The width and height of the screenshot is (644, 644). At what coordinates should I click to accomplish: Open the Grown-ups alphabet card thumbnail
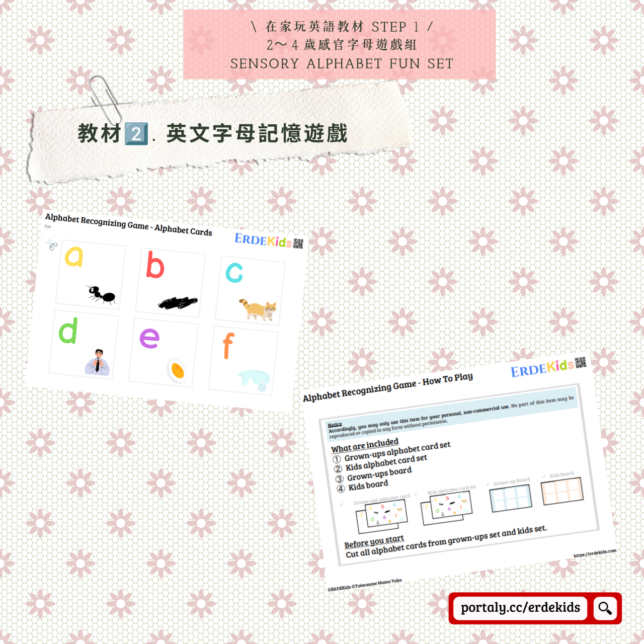pos(381,515)
